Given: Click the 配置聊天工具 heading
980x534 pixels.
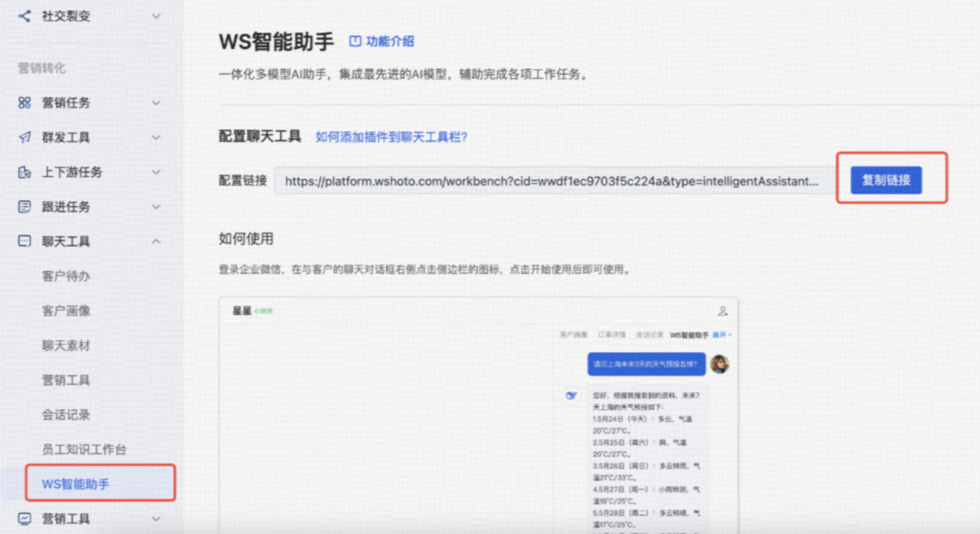Looking at the screenshot, I should point(259,136).
